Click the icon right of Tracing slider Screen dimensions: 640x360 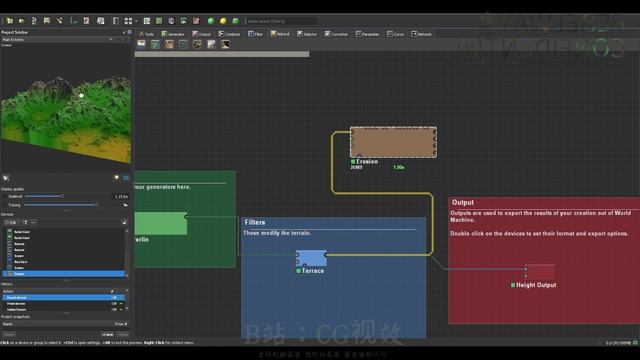125,205
